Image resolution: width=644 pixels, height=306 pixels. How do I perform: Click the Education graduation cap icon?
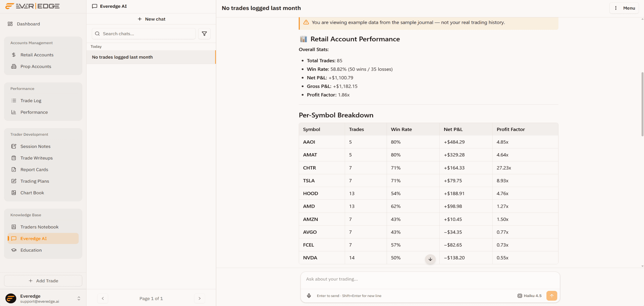coord(14,250)
